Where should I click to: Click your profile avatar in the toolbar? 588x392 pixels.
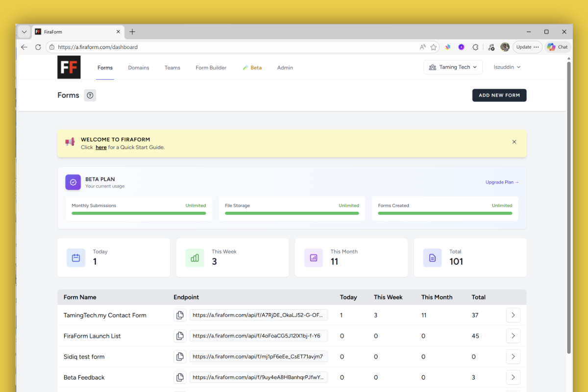click(x=505, y=47)
